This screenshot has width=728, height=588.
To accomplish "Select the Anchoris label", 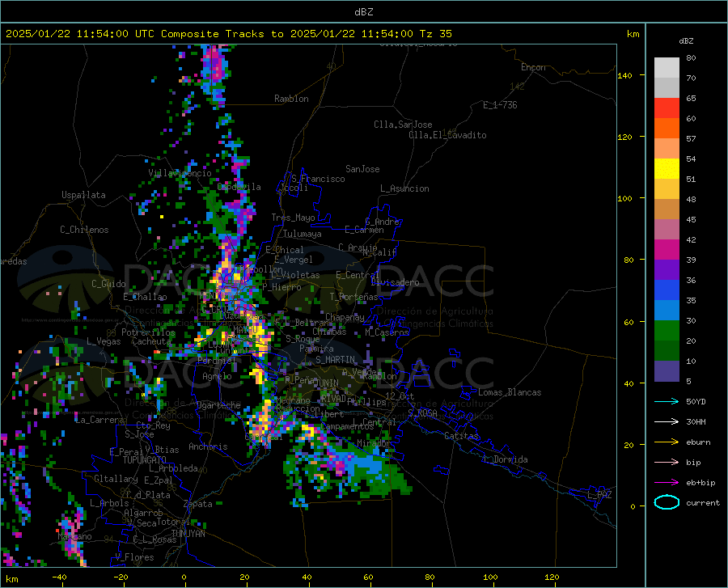I will pos(208,447).
